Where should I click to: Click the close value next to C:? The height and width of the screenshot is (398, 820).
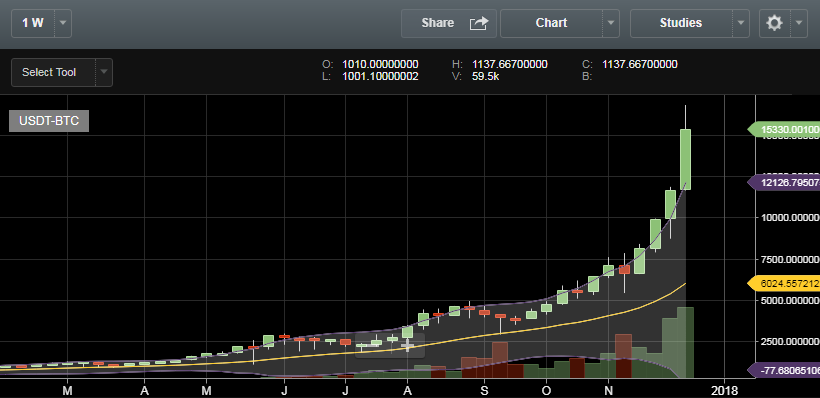point(640,64)
